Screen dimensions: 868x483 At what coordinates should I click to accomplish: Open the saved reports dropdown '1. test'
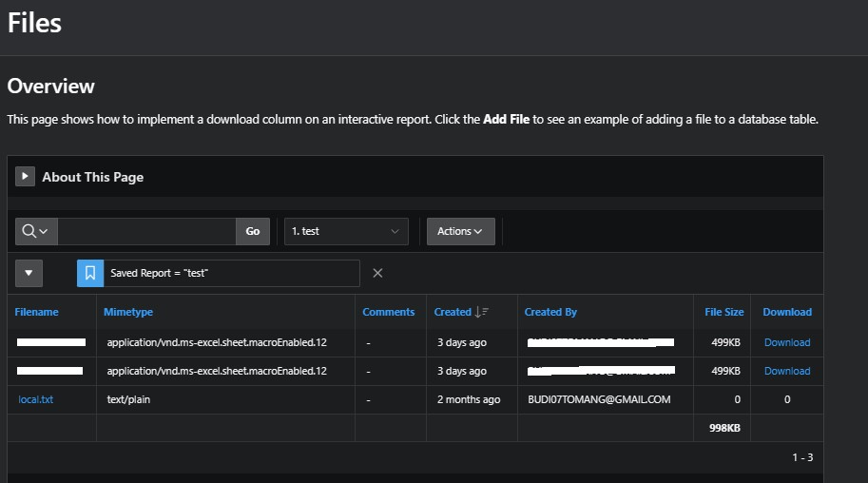pos(346,231)
